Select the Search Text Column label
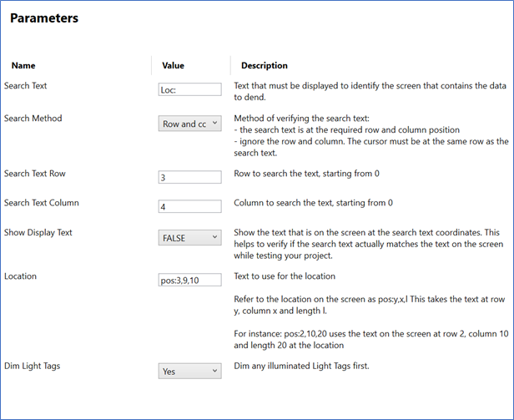The height and width of the screenshot is (420, 514). (x=42, y=203)
